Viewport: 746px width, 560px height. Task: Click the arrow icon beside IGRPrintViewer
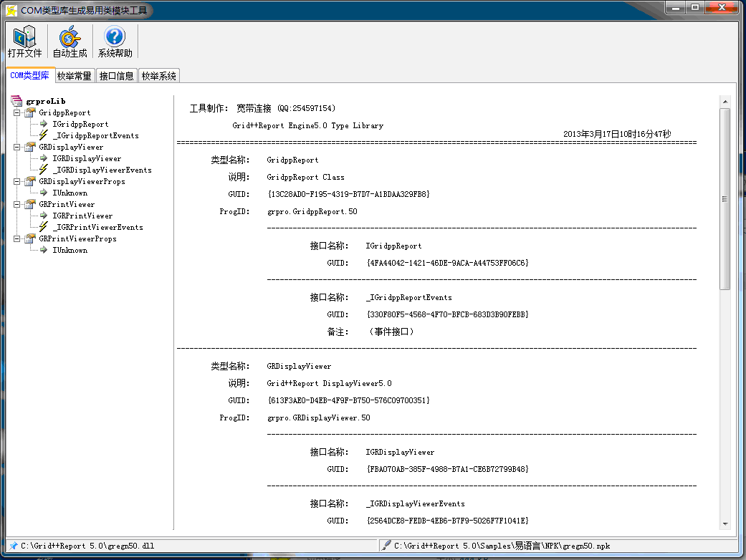point(44,216)
